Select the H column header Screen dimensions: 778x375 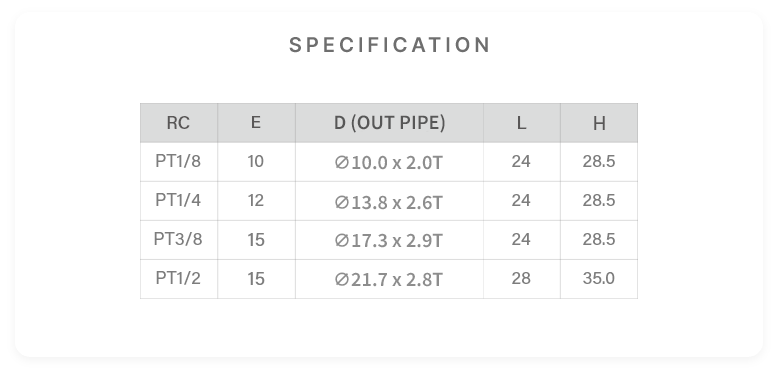(x=599, y=123)
